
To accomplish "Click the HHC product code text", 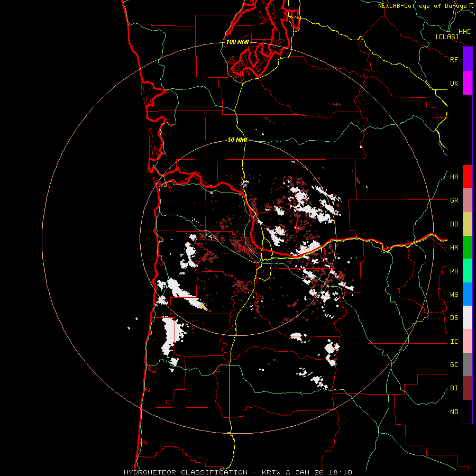I will click(464, 32).
